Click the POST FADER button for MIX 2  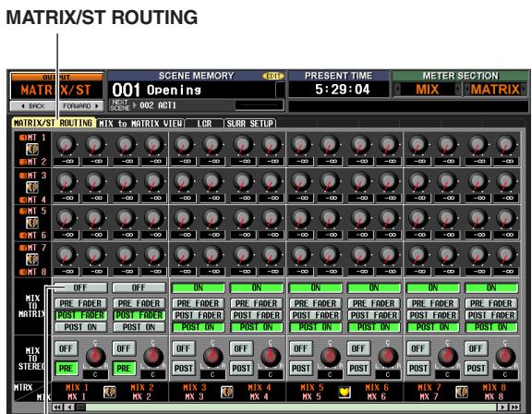point(139,315)
